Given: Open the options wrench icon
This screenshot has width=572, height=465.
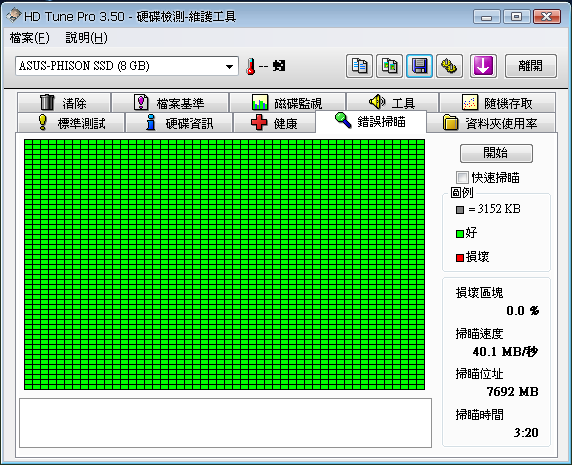Looking at the screenshot, I should pyautogui.click(x=449, y=66).
